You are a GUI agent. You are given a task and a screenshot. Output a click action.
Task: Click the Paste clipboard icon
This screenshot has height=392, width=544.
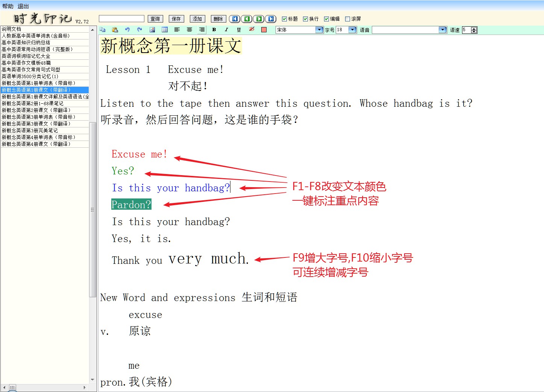coord(115,30)
